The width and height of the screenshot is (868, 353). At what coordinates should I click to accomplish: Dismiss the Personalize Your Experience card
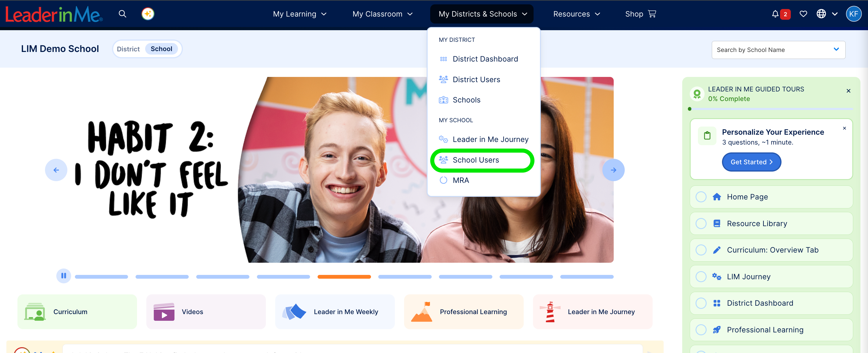(x=844, y=128)
